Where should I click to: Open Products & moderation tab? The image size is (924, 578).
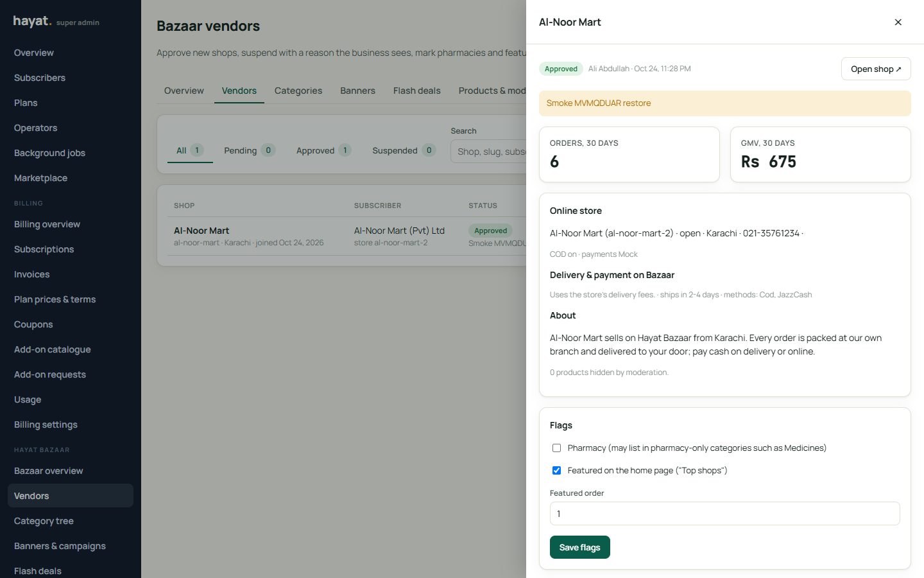(x=492, y=91)
